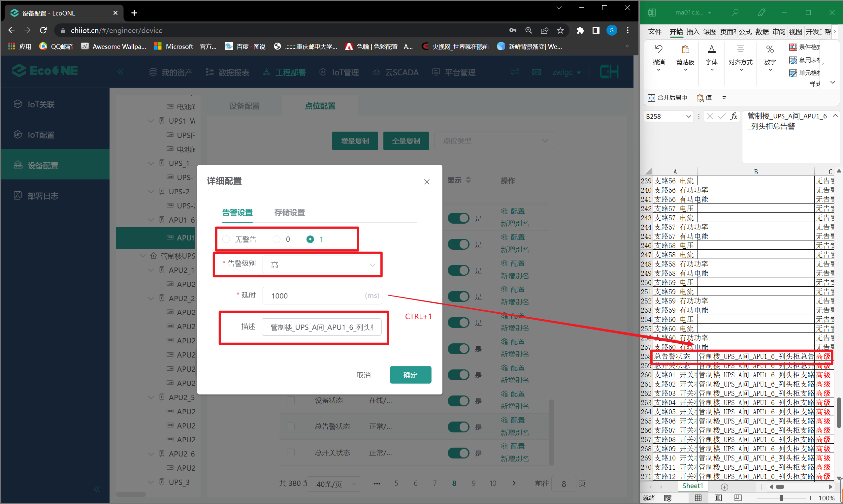Screen dimensions: 843x504
Task: Click the insert function fx icon
Action: pos(734,116)
